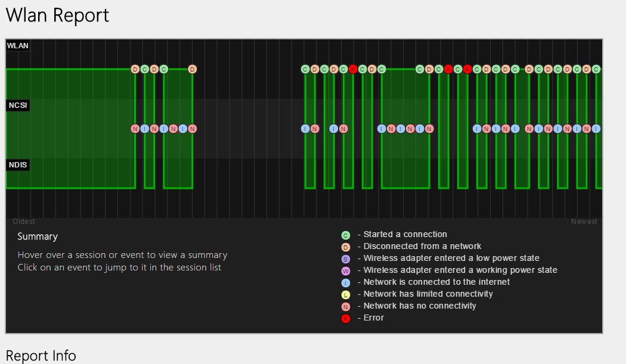Select first C marker after the long gap
Screen dimensions: 626x364
[305, 70]
